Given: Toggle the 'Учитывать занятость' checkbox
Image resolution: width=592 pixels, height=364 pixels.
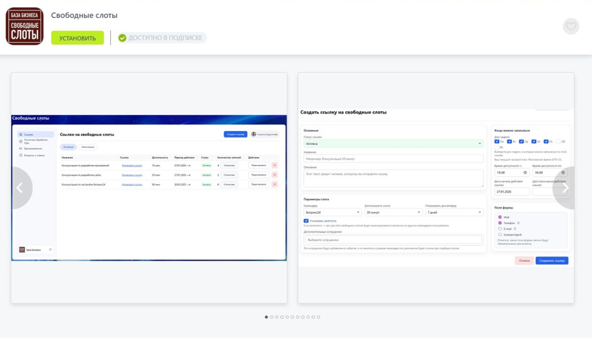Looking at the screenshot, I should pyautogui.click(x=306, y=221).
